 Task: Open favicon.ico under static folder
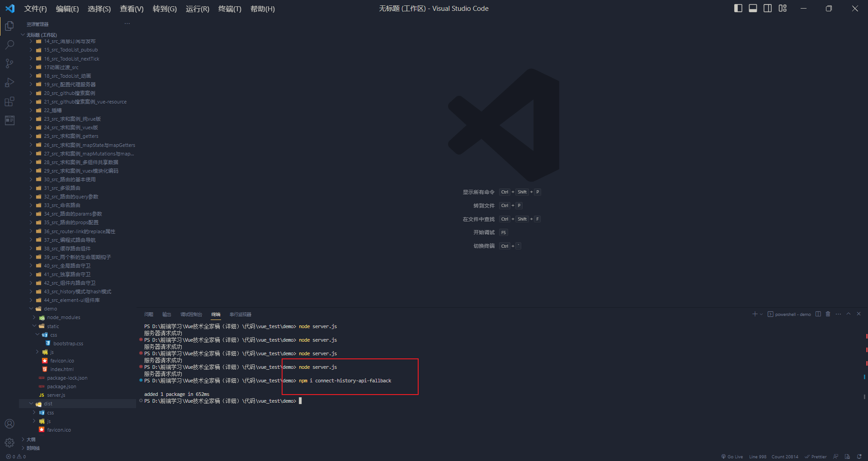click(x=77, y=361)
